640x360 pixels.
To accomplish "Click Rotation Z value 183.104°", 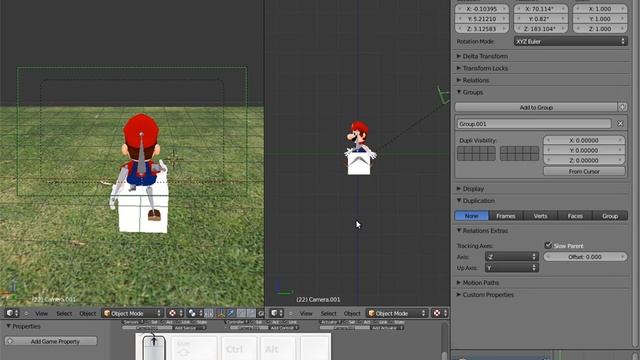I will click(541, 29).
